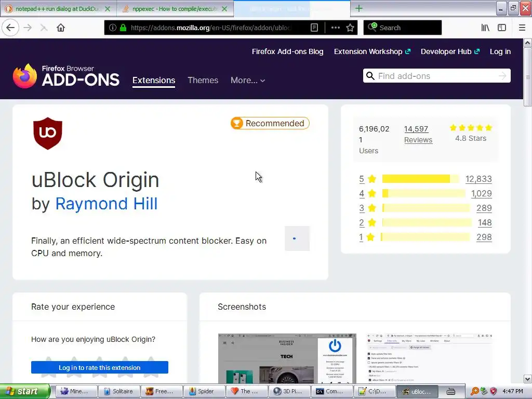Open Spider Solitaire taskbar item
This screenshot has width=532, height=399.
[205, 391]
